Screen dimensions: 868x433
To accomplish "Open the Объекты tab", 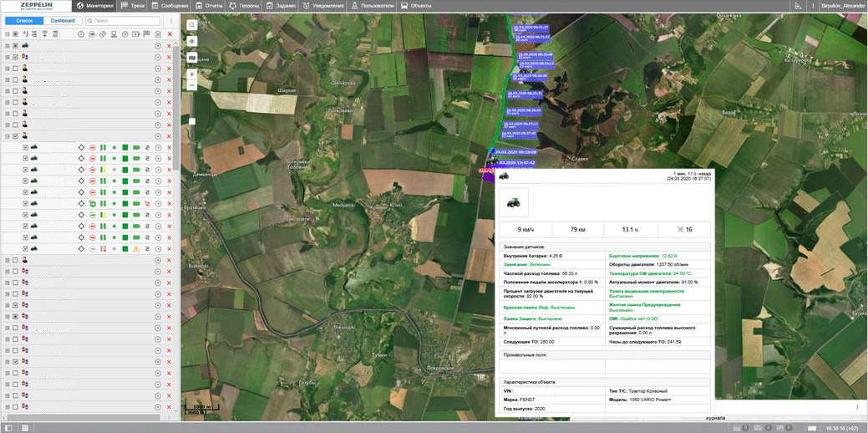I will tap(416, 6).
